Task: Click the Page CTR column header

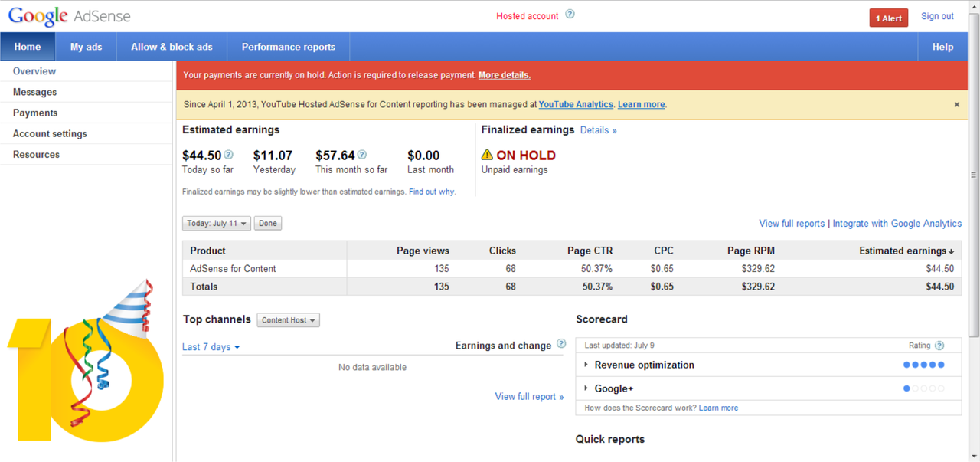Action: click(x=590, y=251)
